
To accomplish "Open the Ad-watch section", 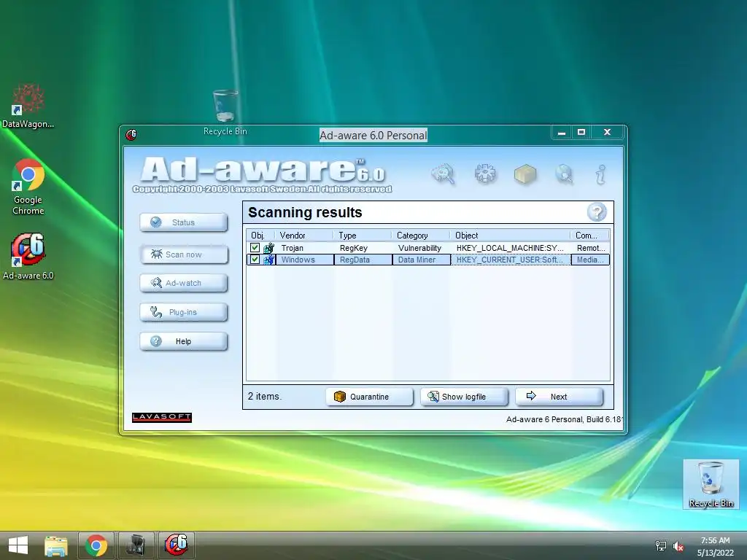I will (x=184, y=283).
